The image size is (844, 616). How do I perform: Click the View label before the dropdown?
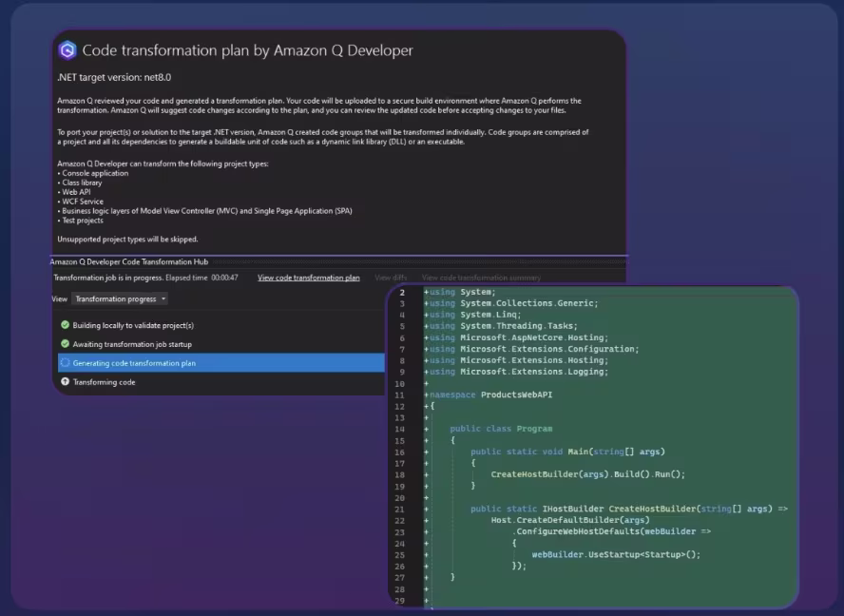[x=59, y=298]
